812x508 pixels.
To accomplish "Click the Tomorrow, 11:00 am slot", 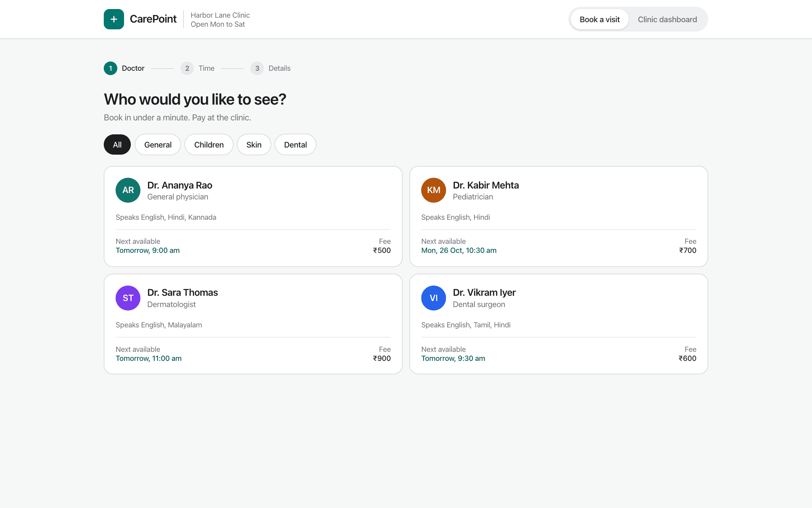I will pos(148,358).
